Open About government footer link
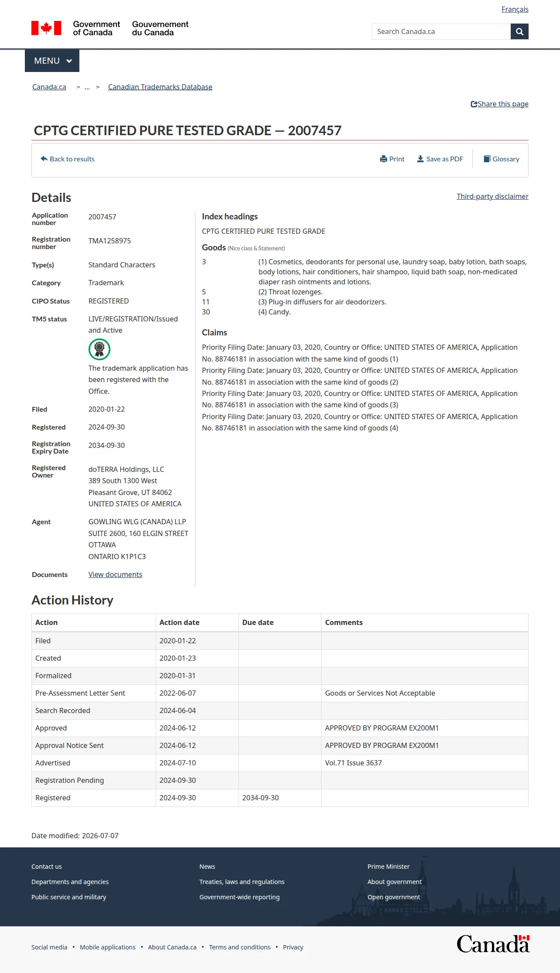560x973 pixels. tap(395, 882)
